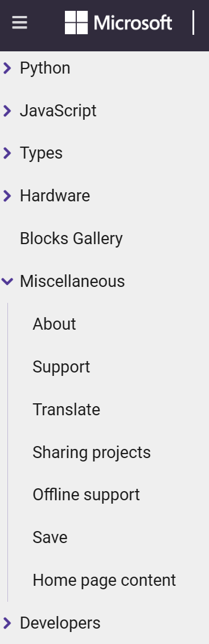This screenshot has height=644, width=209.
Task: Expand the Python section chevron
Action: tap(7, 68)
